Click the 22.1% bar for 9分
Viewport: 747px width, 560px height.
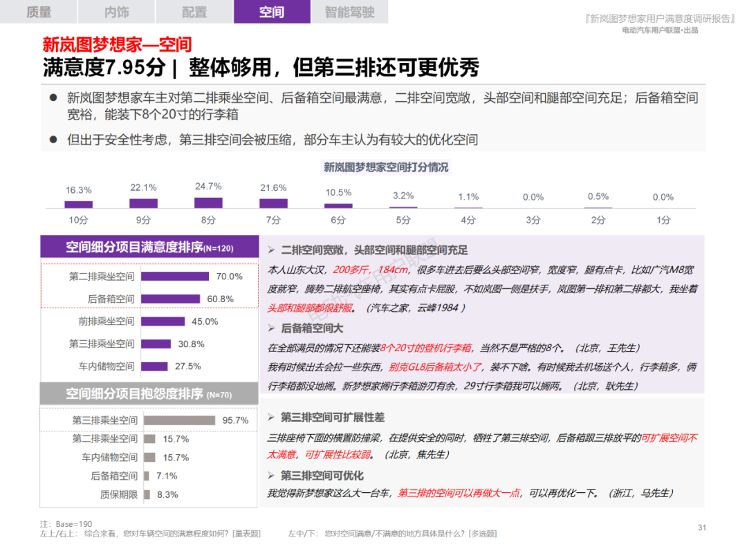point(143,203)
